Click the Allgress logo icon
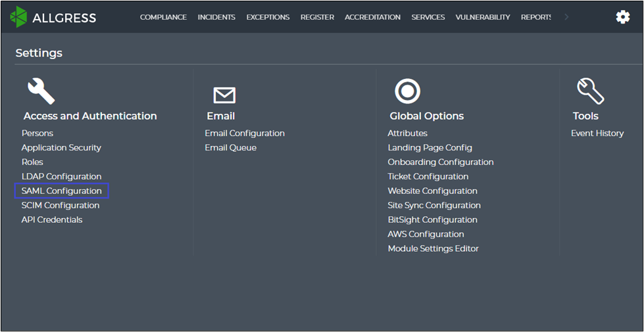Screen dimensions: 644x332 (18, 17)
